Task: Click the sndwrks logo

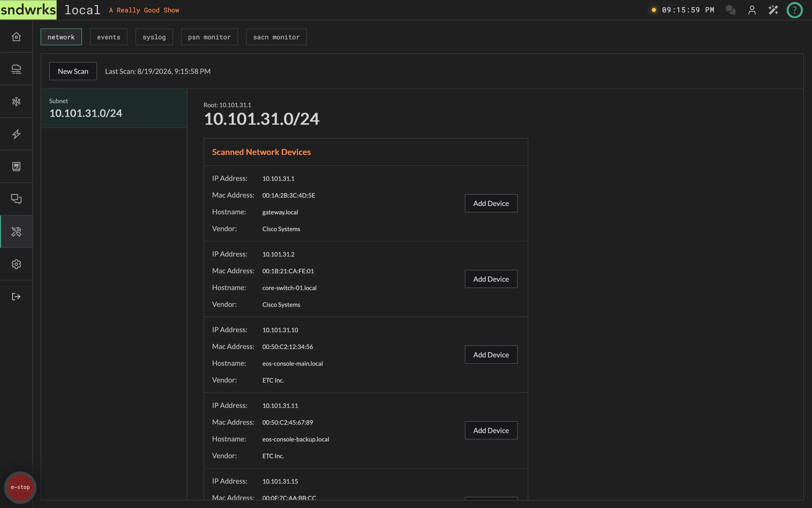Action: point(28,10)
